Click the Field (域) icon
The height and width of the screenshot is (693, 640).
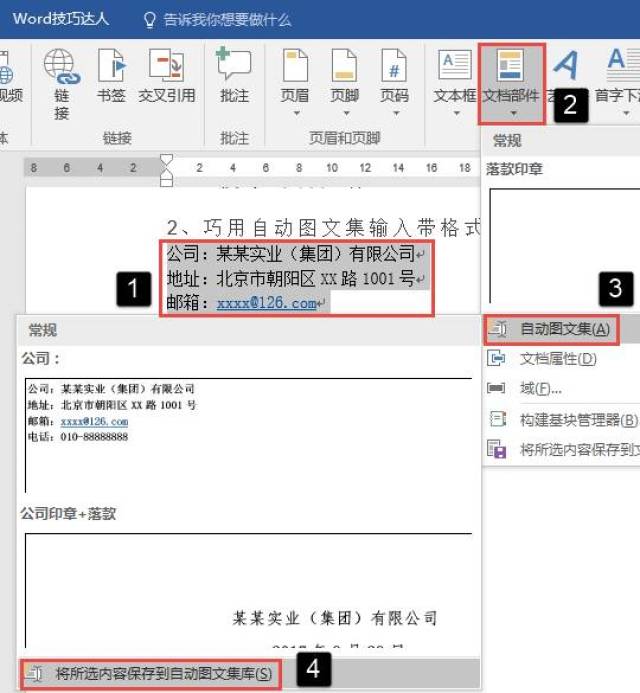496,388
